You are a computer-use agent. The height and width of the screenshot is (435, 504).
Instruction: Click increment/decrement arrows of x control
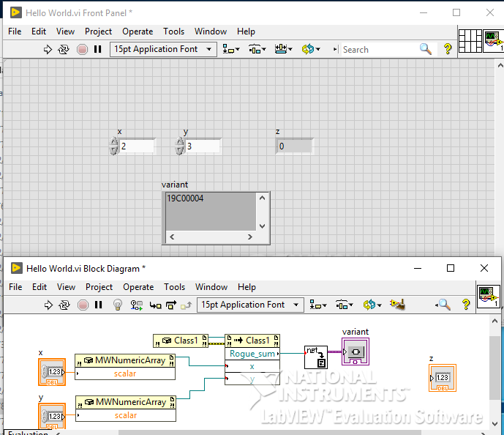[x=114, y=146]
